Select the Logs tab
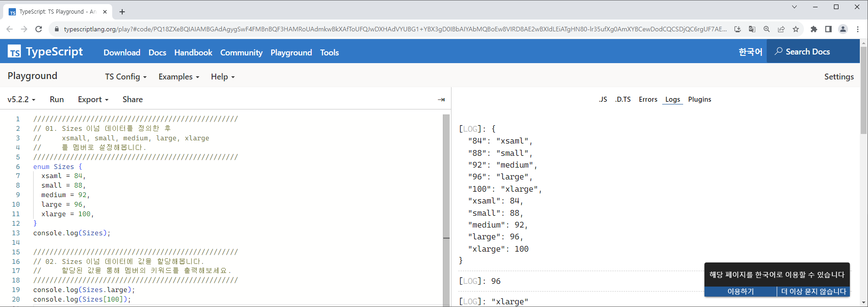 (673, 99)
